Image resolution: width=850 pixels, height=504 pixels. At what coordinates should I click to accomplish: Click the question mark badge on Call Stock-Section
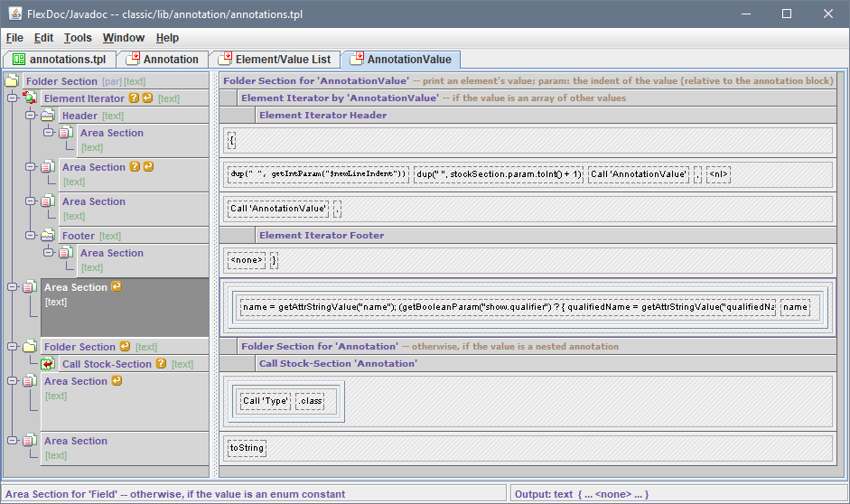click(x=161, y=364)
